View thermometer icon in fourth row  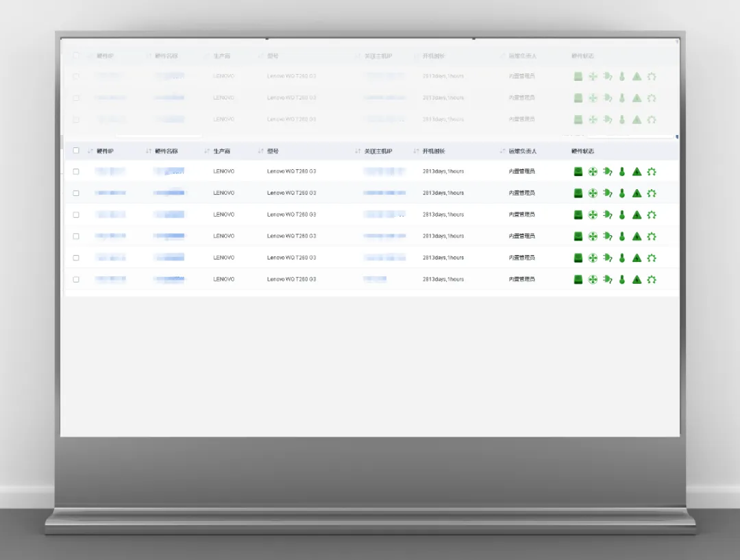point(622,236)
